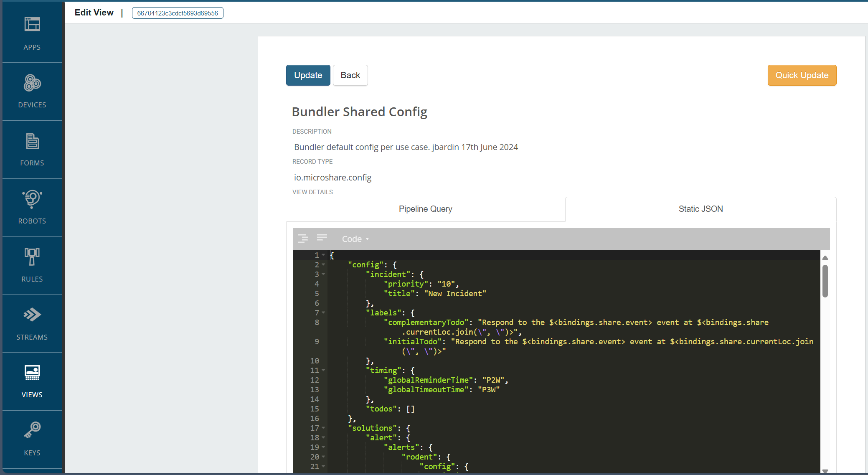Open the Rules section icon
This screenshot has width=868, height=475.
point(32,257)
